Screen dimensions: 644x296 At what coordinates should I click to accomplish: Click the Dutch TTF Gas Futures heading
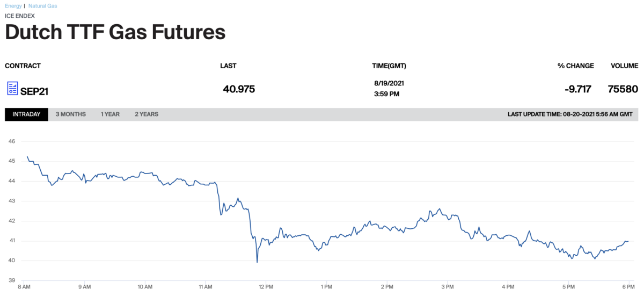(x=115, y=32)
